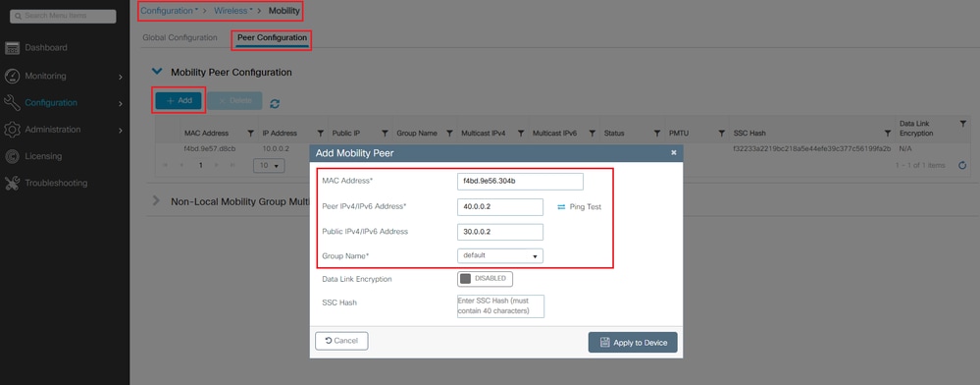Filter the Multicast IPv6 column
The height and width of the screenshot is (385, 980).
click(592, 134)
